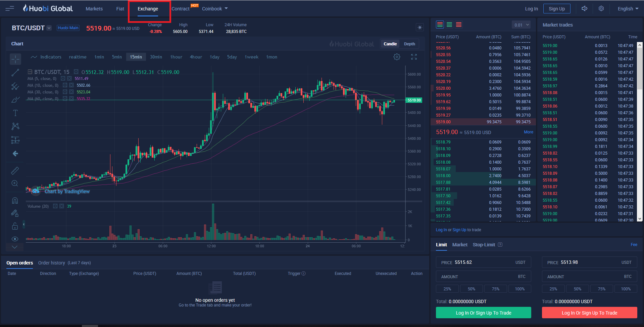The height and width of the screenshot is (327, 644).
Task: Open the Fee link
Action: [x=634, y=245]
